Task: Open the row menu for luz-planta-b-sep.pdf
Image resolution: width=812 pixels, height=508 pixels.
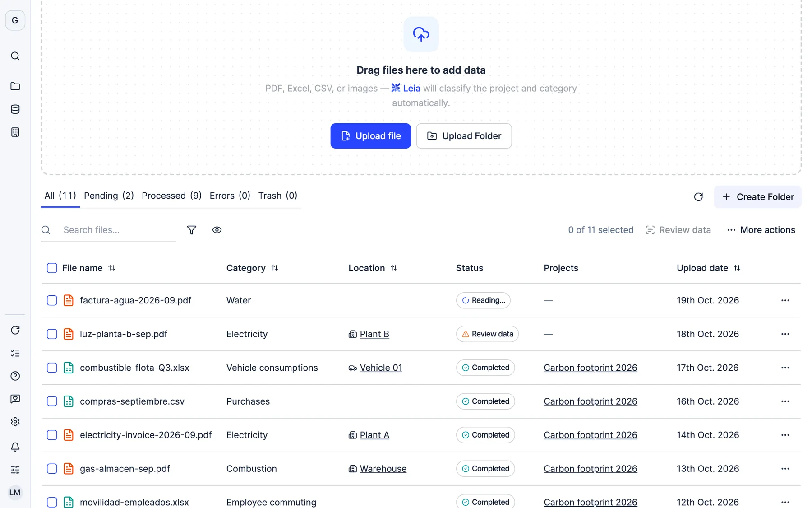Action: tap(785, 334)
